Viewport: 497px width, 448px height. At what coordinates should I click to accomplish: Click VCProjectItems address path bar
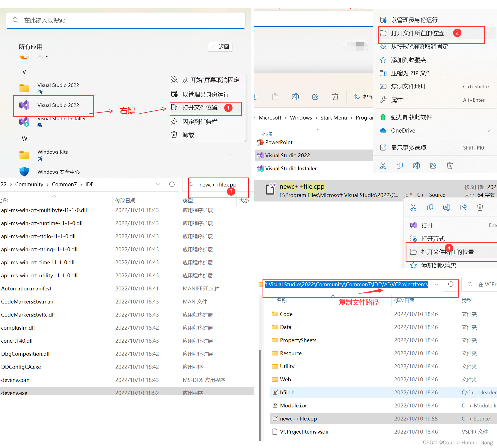point(346,284)
